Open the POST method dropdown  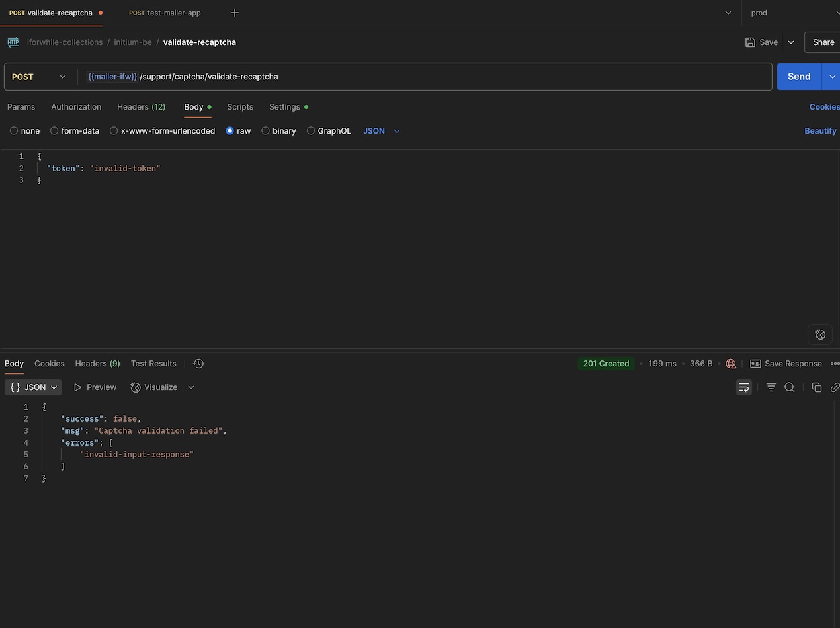pyautogui.click(x=40, y=77)
